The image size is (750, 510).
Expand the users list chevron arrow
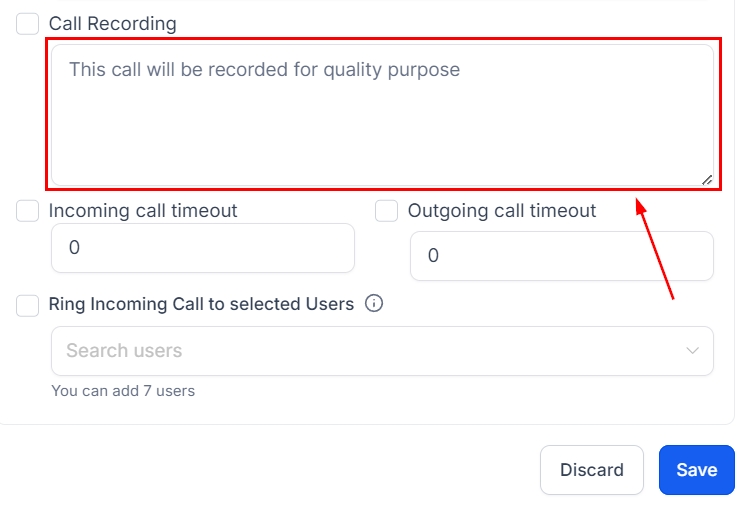coord(692,351)
